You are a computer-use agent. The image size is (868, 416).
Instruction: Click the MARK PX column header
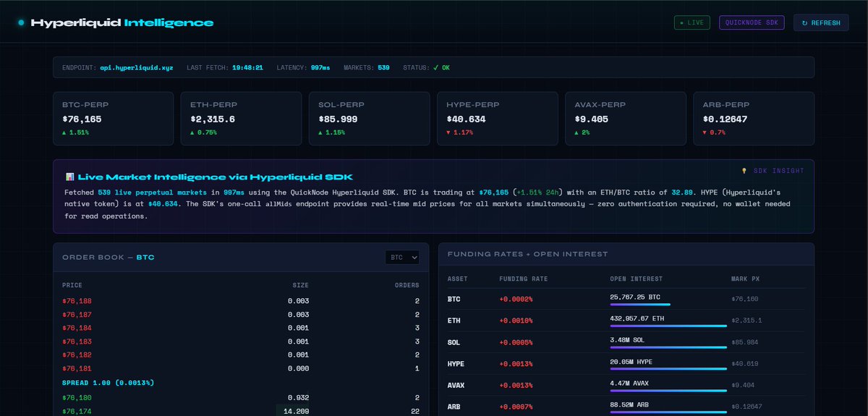point(746,279)
